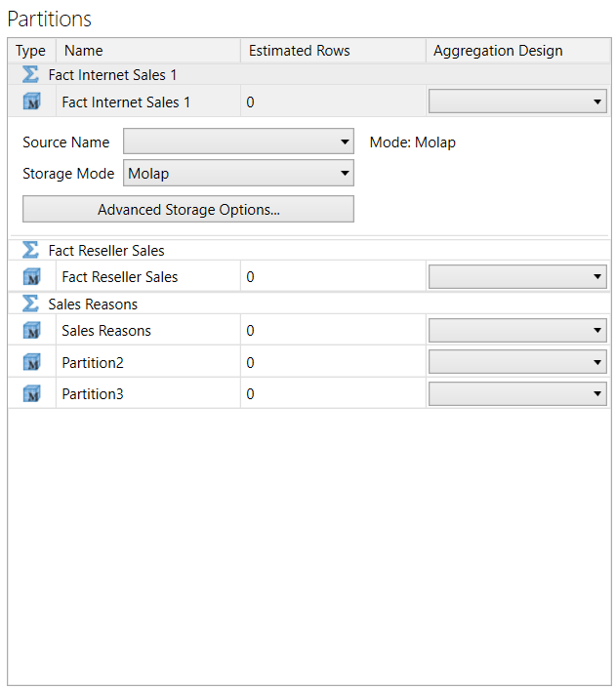Click the cube icon for Partition3
616x690 pixels.
pyautogui.click(x=31, y=394)
